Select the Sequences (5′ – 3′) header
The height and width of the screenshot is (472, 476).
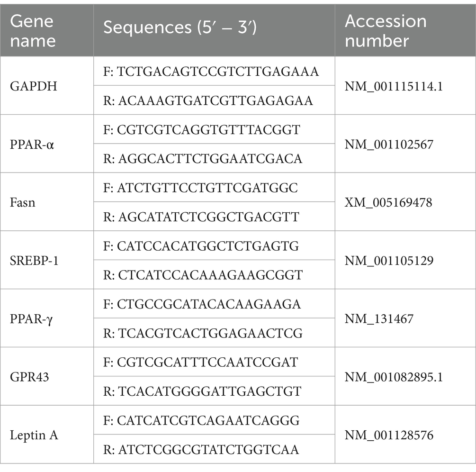point(215,30)
